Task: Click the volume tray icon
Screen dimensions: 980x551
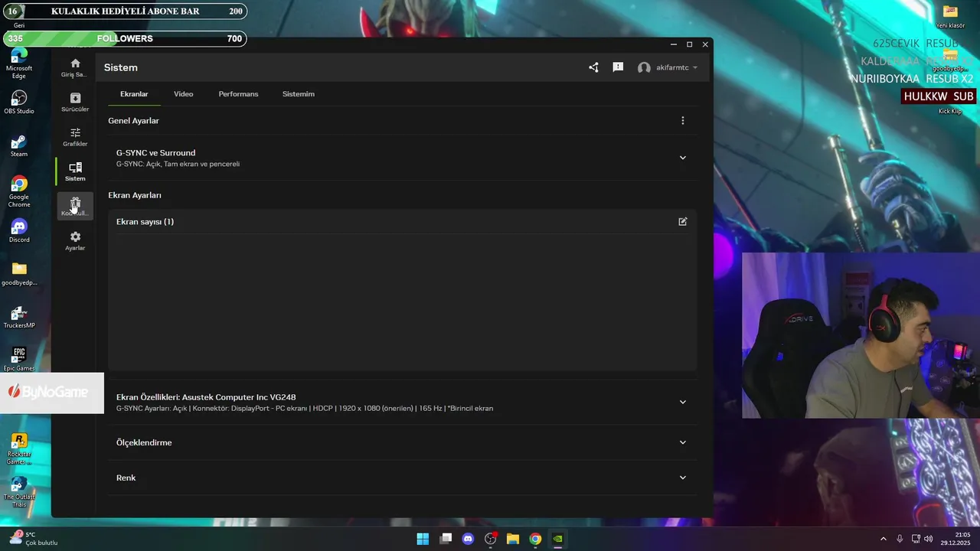Action: point(929,539)
